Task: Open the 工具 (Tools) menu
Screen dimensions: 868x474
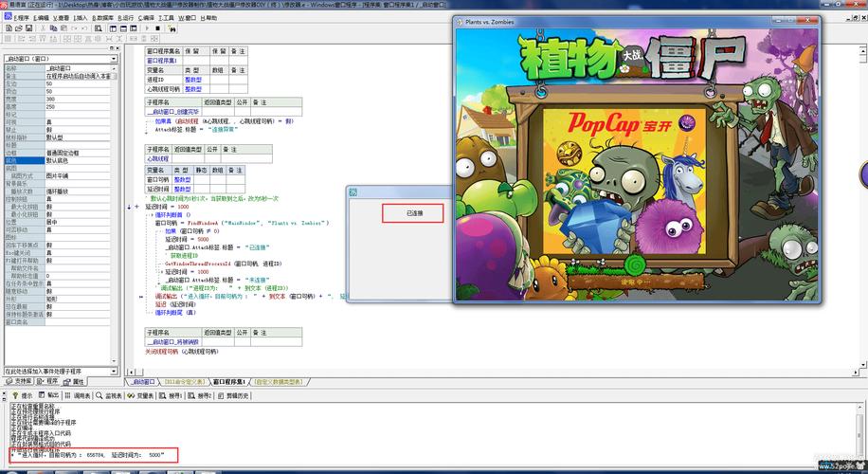Action: 166,18
